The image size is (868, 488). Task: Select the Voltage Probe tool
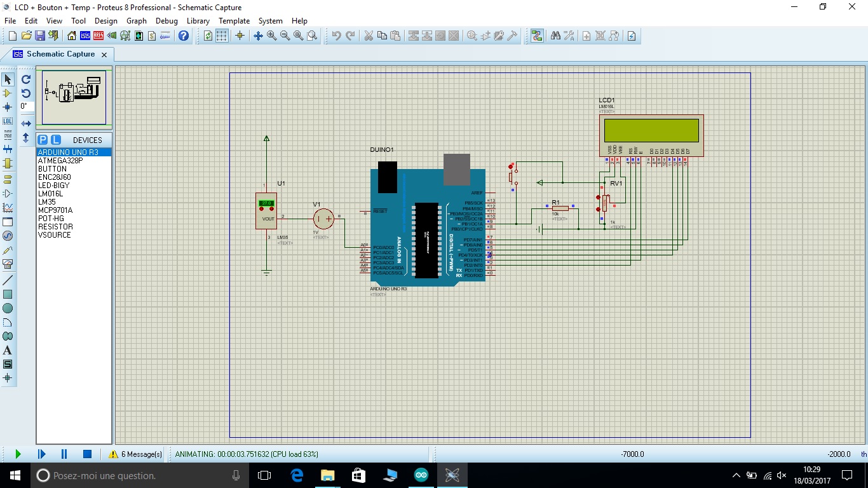point(8,250)
